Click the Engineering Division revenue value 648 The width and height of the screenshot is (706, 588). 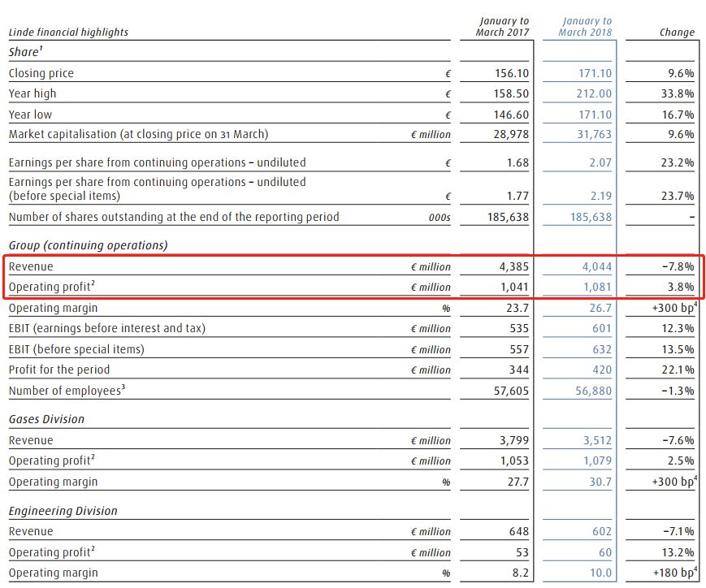(519, 532)
